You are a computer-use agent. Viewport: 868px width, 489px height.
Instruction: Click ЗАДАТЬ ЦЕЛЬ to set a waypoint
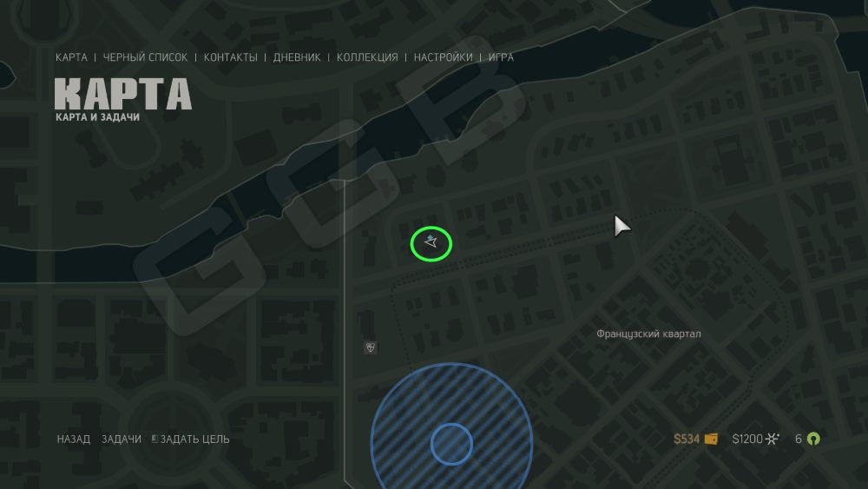[x=194, y=439]
